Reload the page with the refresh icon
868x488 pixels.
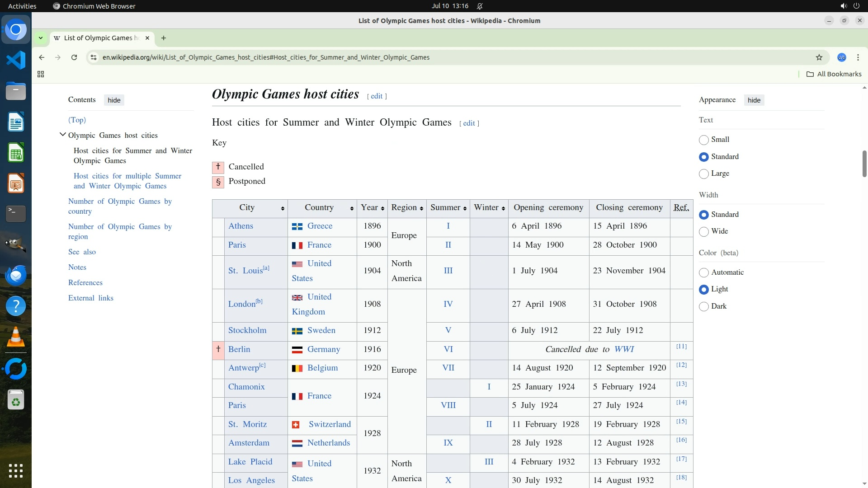click(x=74, y=57)
